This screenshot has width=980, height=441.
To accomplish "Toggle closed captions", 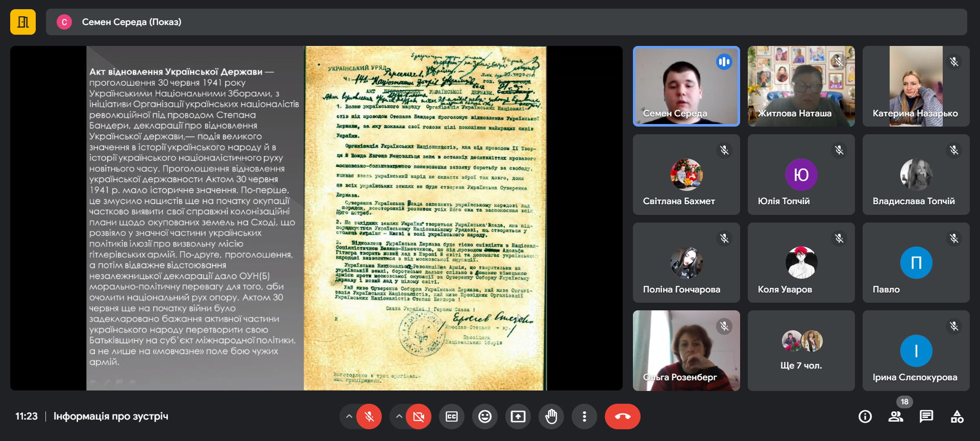I will click(x=452, y=416).
